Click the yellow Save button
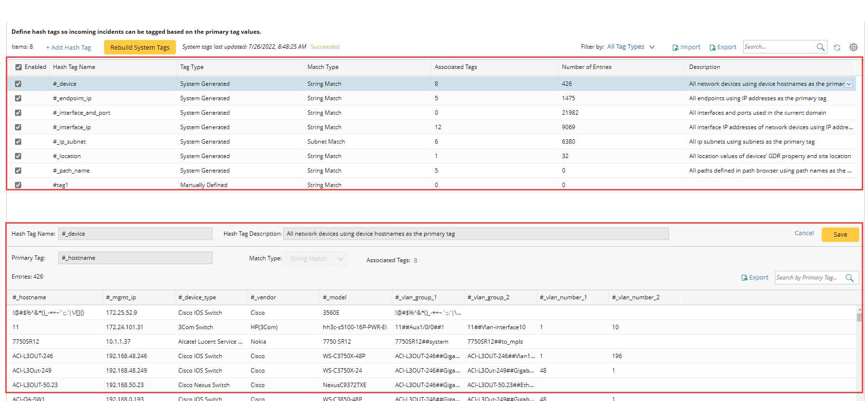The height and width of the screenshot is (401, 868). coord(840,234)
